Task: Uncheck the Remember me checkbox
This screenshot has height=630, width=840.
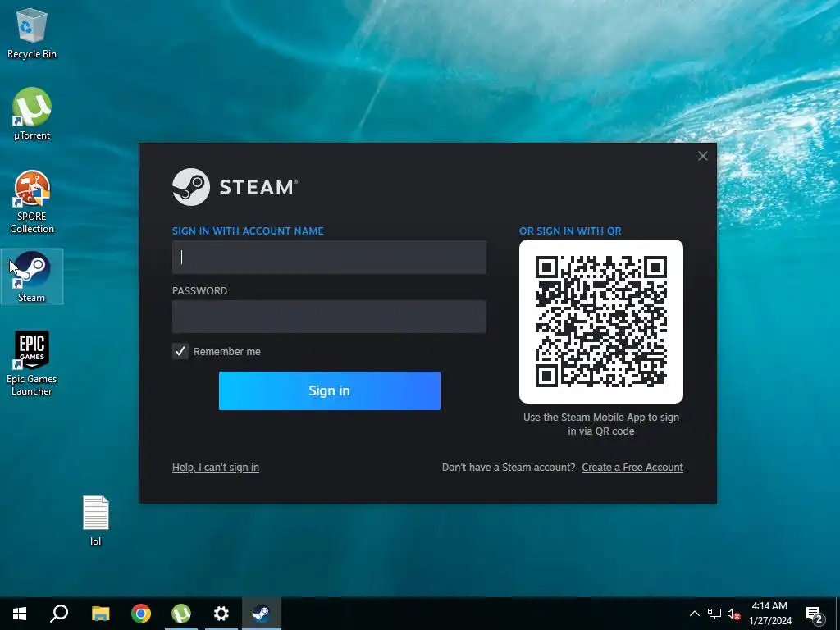Action: 180,351
